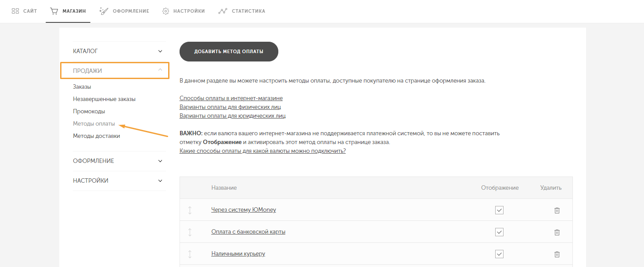Uncheck Отображение for Через систему ЮMoney

coord(499,210)
